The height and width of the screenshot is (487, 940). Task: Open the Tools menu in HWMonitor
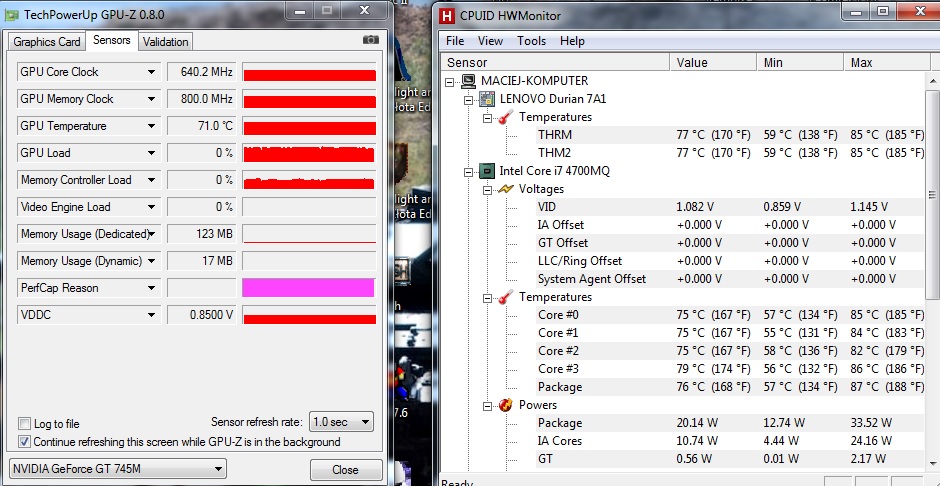(531, 41)
